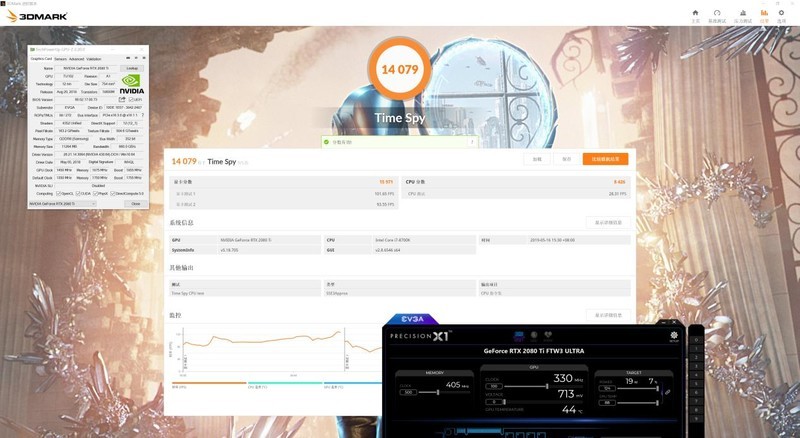Open the Benchmarks nav icon in 3DMark
This screenshot has width=800, height=438.
717,15
